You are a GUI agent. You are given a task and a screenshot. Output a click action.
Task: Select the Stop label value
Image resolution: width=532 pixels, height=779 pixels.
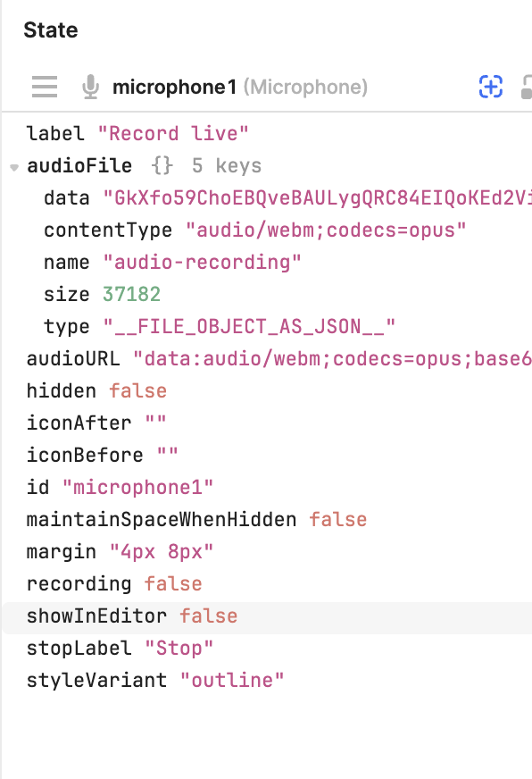click(x=179, y=648)
